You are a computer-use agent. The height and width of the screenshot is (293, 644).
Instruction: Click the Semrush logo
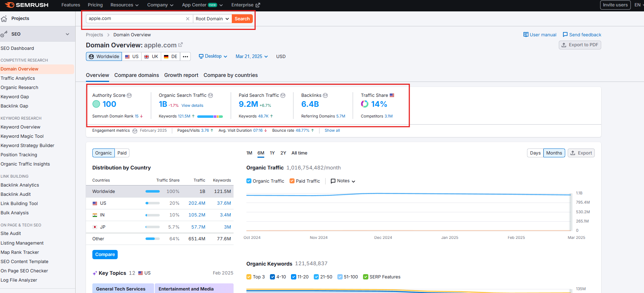26,5
